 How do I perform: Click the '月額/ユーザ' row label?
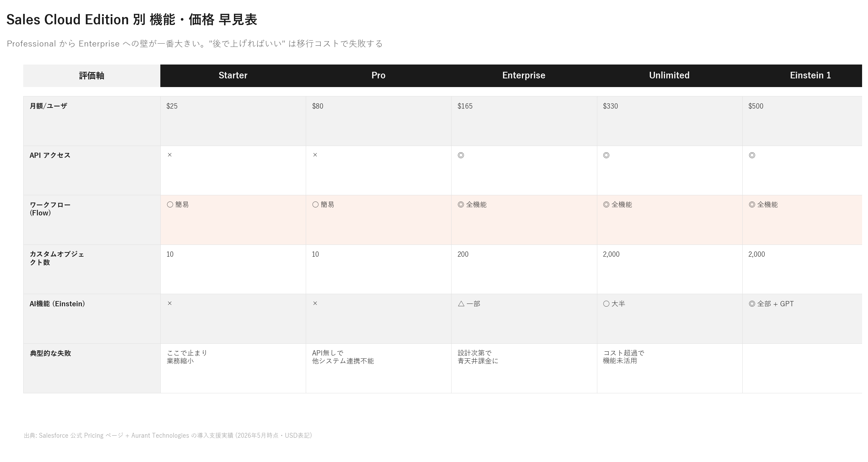pos(48,106)
